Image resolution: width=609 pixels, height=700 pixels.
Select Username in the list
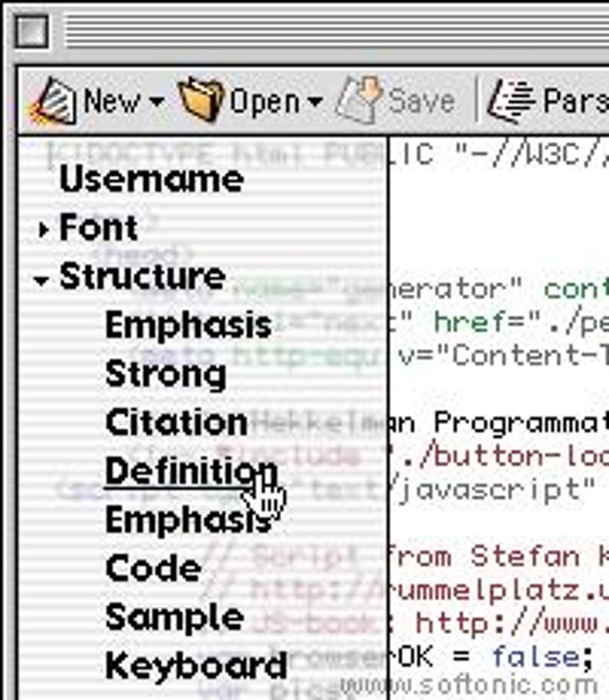point(152,179)
